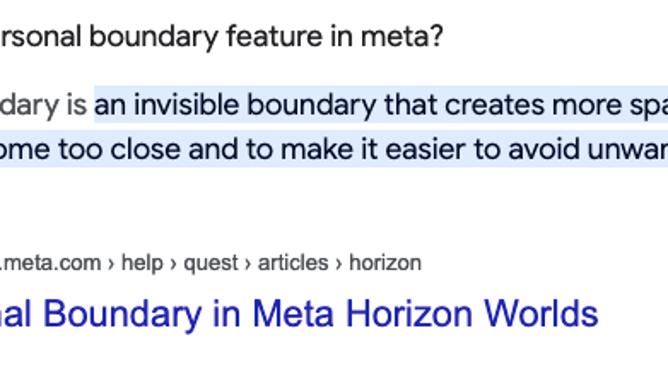This screenshot has height=376, width=668.
Task: Click the word 'feature' in the question
Action: click(274, 37)
